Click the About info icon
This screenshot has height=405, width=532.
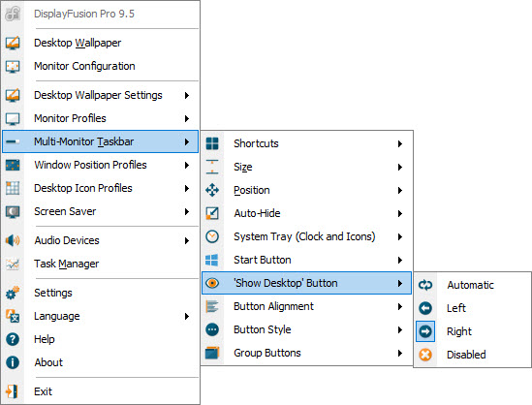click(x=13, y=362)
